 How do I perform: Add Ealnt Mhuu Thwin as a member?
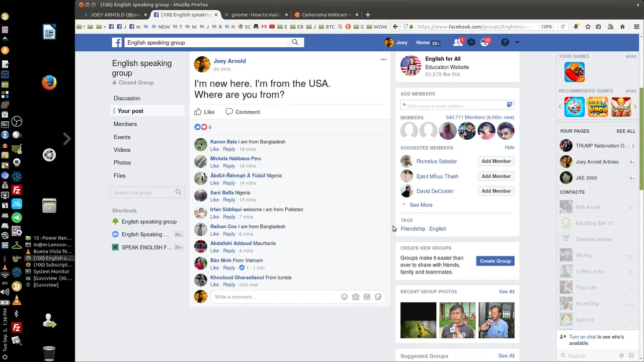(496, 176)
